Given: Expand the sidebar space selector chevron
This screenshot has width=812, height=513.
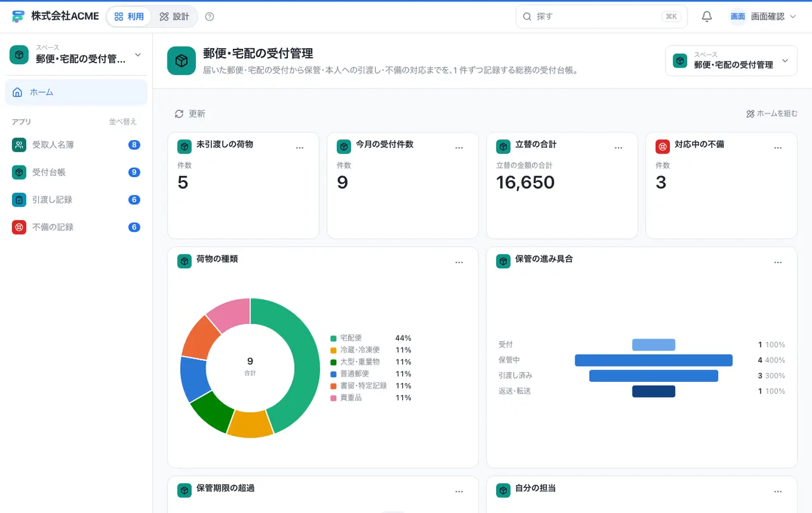Looking at the screenshot, I should 138,55.
